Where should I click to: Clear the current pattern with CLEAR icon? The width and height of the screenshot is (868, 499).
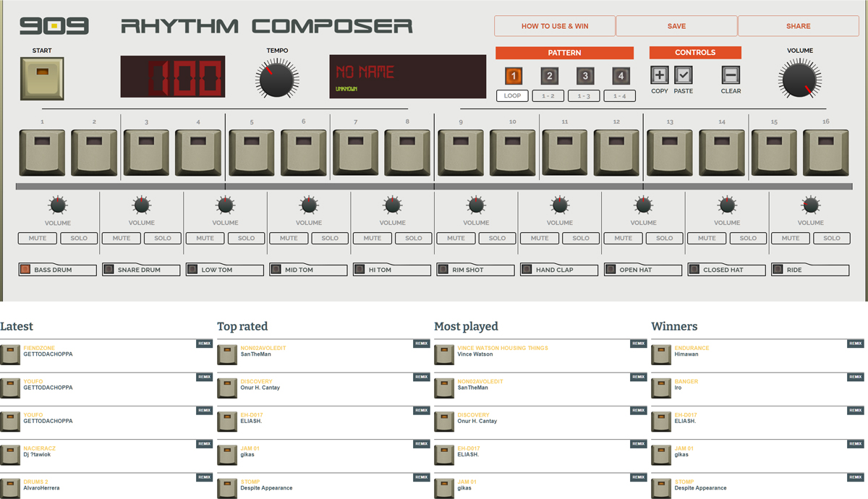[731, 74]
